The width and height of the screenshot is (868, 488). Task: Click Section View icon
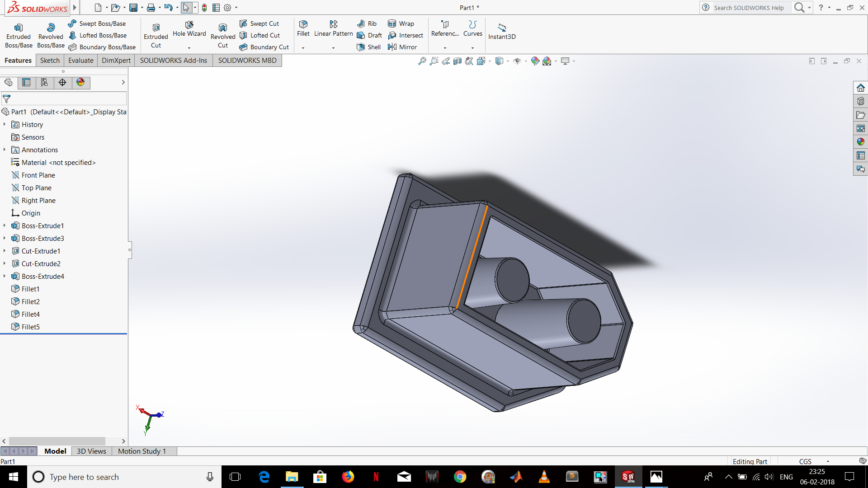point(458,61)
